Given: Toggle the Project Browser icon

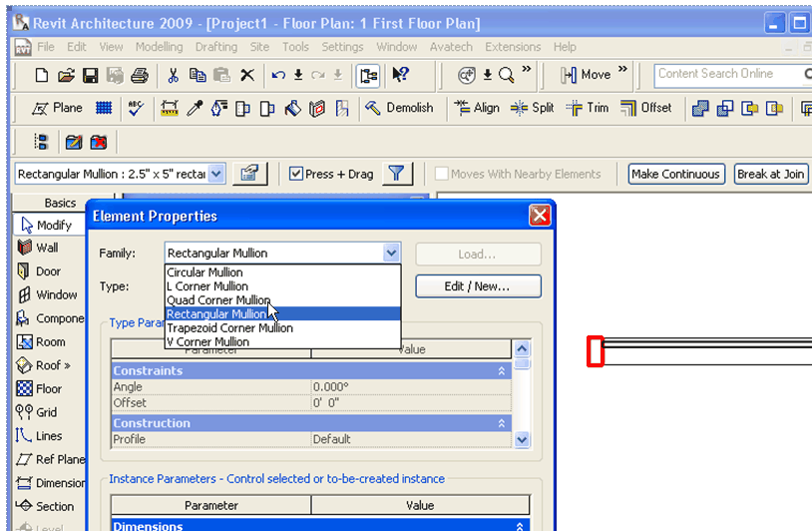Looking at the screenshot, I should (368, 76).
